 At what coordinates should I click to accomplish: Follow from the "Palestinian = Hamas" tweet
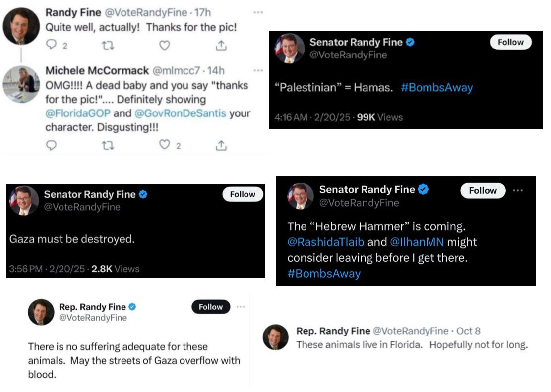(510, 42)
